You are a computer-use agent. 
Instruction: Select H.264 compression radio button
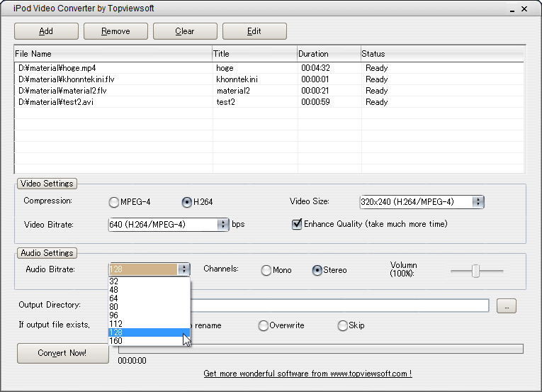186,202
